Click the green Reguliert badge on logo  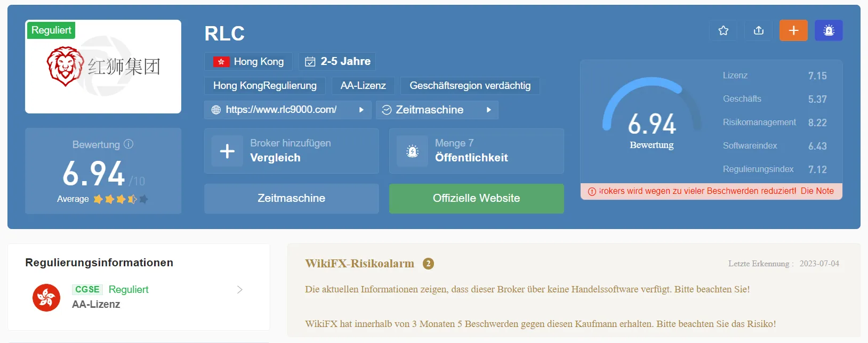tap(51, 30)
